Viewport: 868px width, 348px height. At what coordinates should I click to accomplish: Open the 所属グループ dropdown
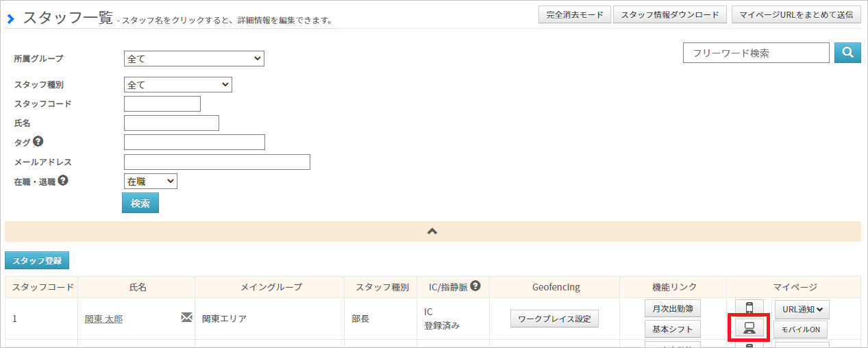pos(194,59)
